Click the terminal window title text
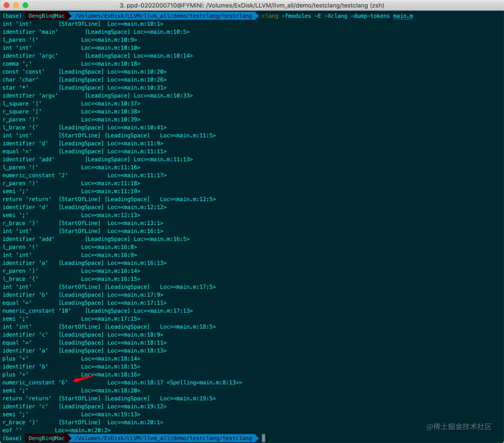Screen dimensions: 504x443 pos(252,5)
